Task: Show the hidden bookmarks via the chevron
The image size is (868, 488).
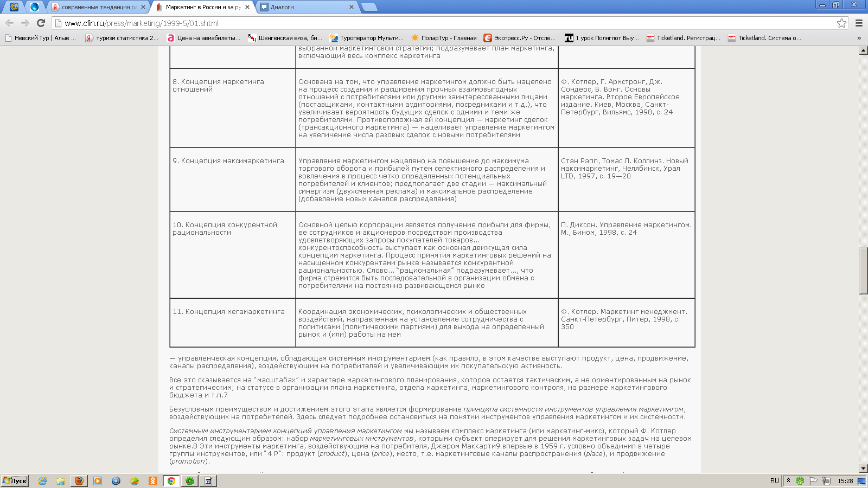Action: click(859, 38)
